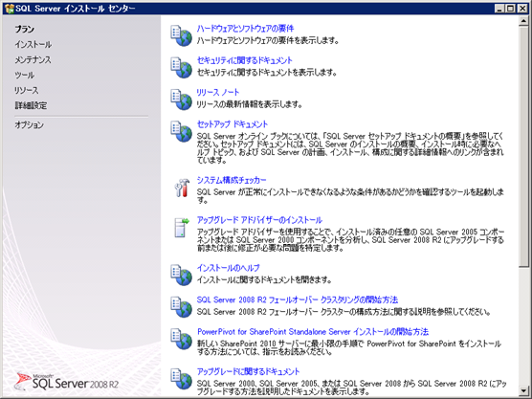Click text インストールに関するドキュメントを開きます。
The image size is (532, 399).
pyautogui.click(x=264, y=280)
